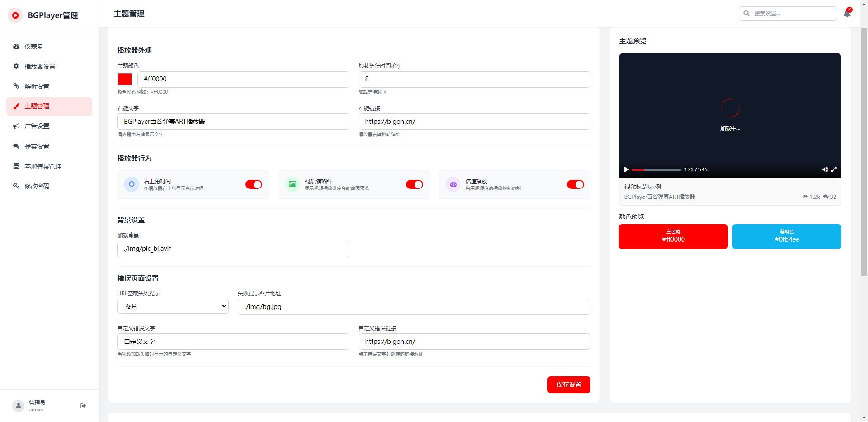
Task: Select 广告设置 from the sidebar
Action: 37,126
